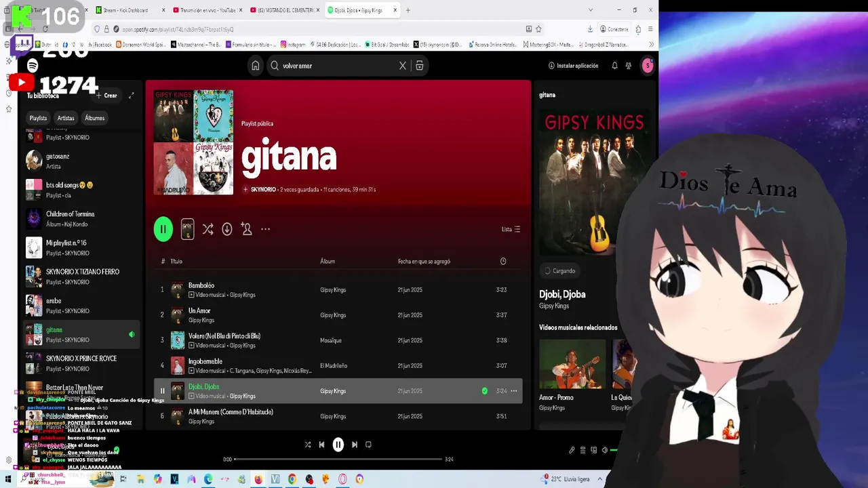Seek on the song progress bar
868x488 pixels.
click(x=338, y=460)
